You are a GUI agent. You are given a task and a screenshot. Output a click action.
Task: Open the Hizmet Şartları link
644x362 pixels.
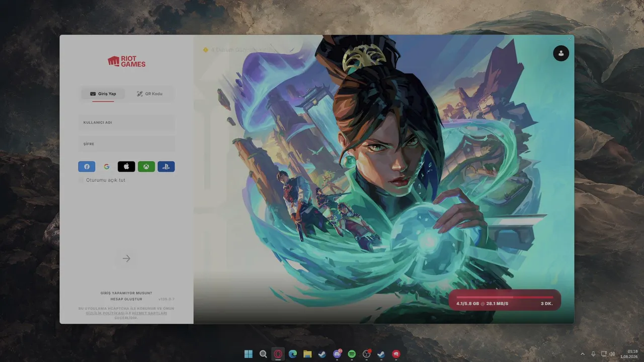click(149, 313)
